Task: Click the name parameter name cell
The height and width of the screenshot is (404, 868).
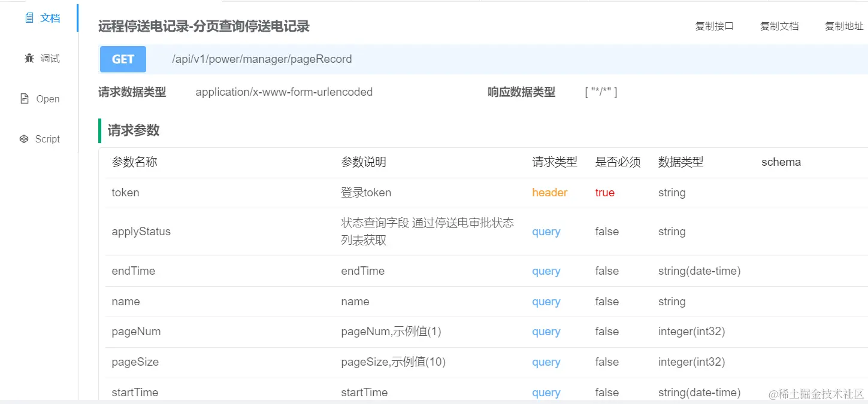Action: [x=125, y=302]
